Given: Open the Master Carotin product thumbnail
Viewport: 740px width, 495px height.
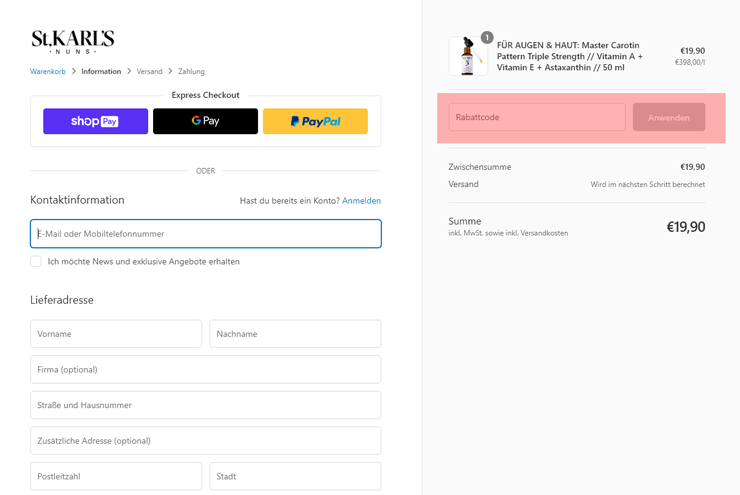Looking at the screenshot, I should (467, 57).
